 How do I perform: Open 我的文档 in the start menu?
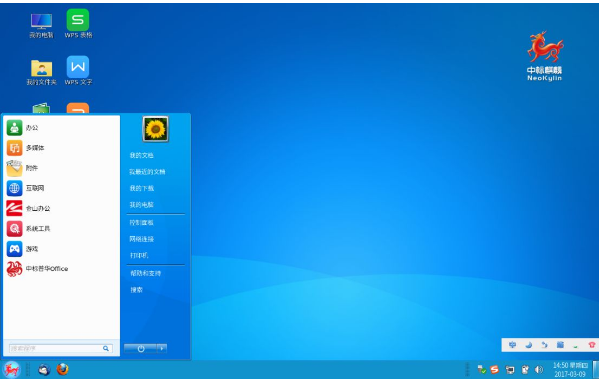pyautogui.click(x=141, y=155)
